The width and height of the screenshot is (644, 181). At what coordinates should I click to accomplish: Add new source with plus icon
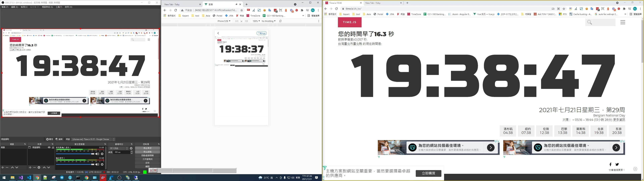[x=30, y=167]
